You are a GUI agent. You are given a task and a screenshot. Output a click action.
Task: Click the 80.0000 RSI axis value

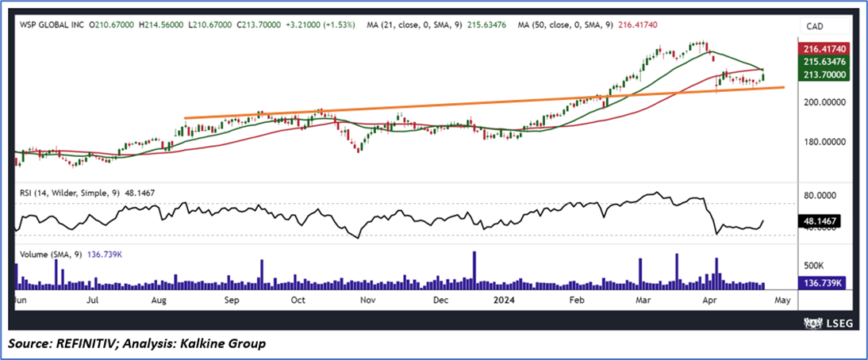coord(820,195)
